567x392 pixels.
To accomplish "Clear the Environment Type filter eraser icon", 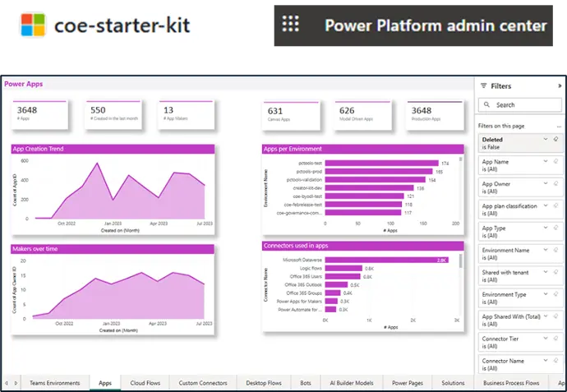I will pyautogui.click(x=555, y=294).
